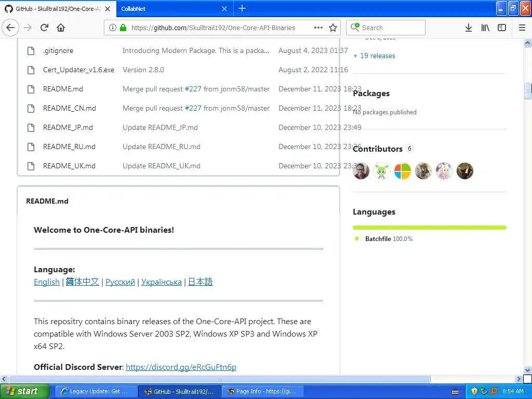The width and height of the screenshot is (532, 399).
Task: Open README_CN.md file
Action: (x=69, y=108)
